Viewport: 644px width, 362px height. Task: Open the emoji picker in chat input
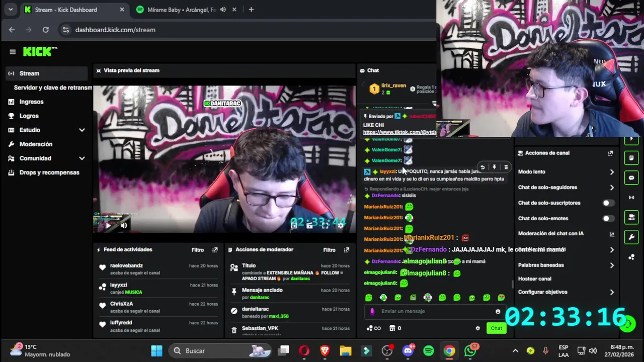498,311
